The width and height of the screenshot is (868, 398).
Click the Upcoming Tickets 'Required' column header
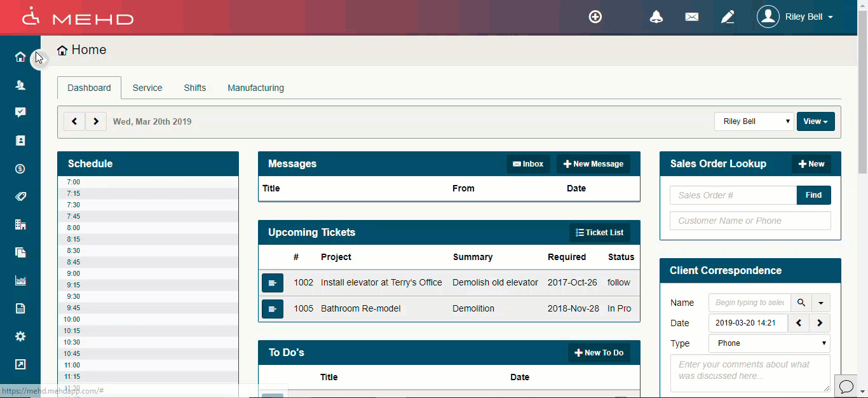pyautogui.click(x=567, y=257)
